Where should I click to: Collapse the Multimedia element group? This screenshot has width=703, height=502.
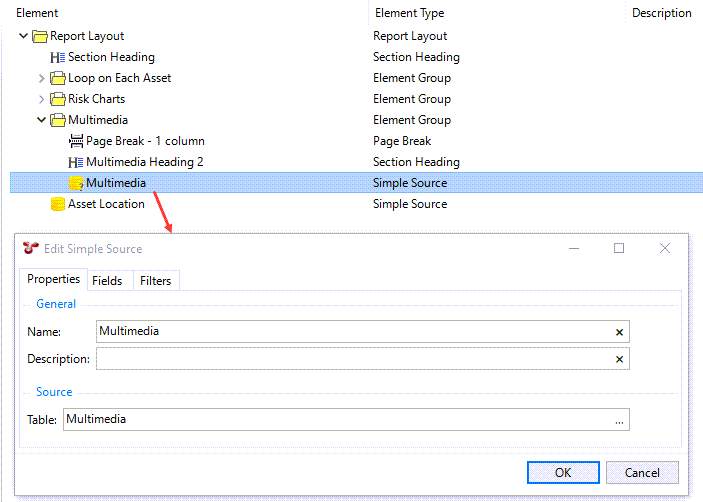tap(41, 120)
